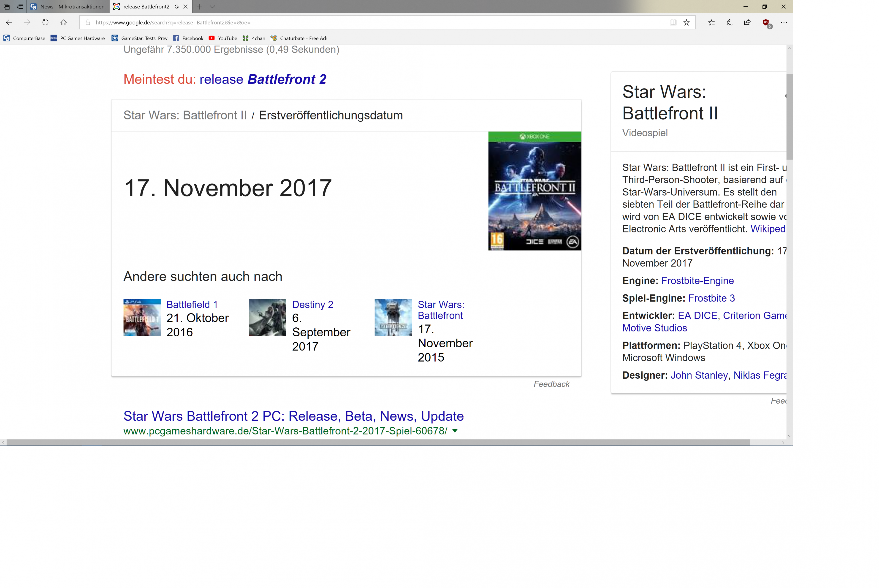Click the Destiny 2 link
This screenshot has height=588, width=879.
pos(312,305)
